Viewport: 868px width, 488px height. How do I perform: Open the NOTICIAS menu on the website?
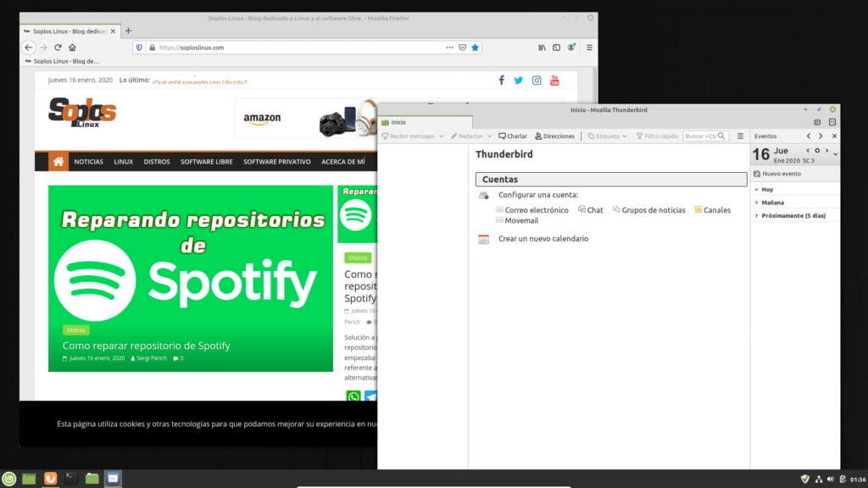[88, 162]
